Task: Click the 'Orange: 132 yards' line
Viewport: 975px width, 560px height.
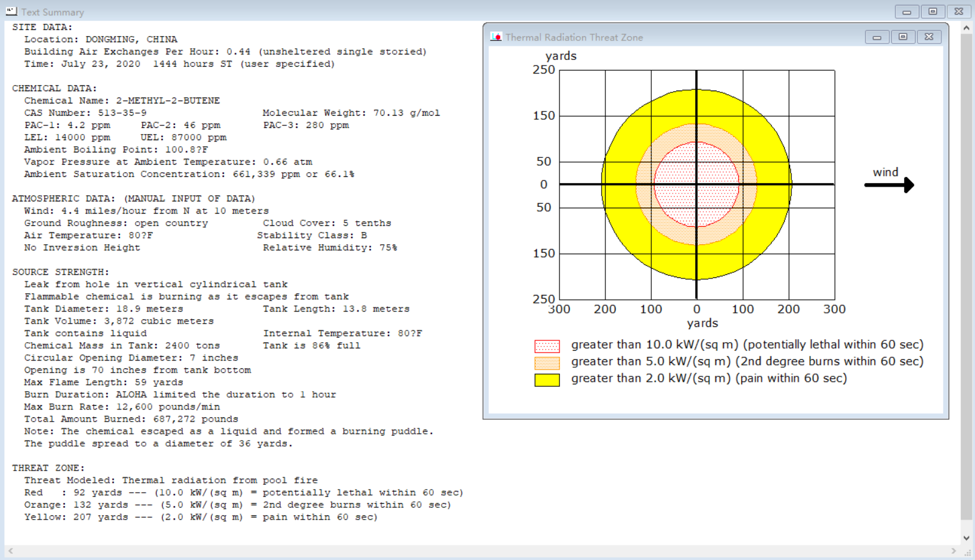Action: coord(237,504)
